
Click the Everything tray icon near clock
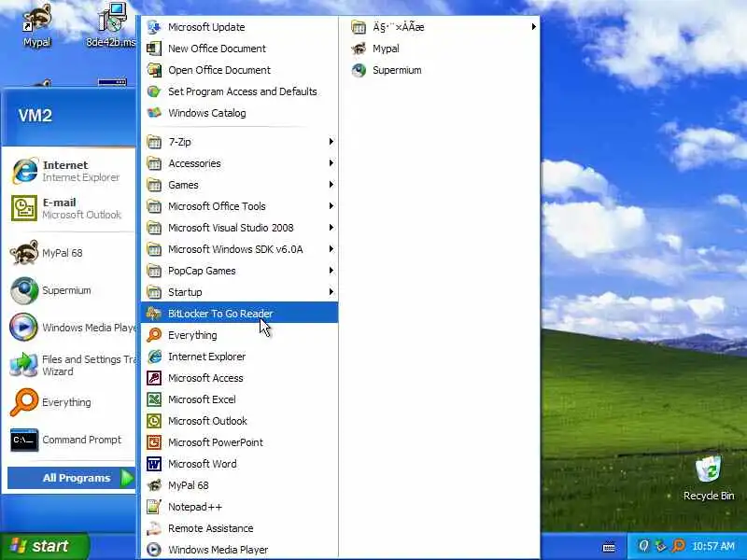[x=678, y=546]
